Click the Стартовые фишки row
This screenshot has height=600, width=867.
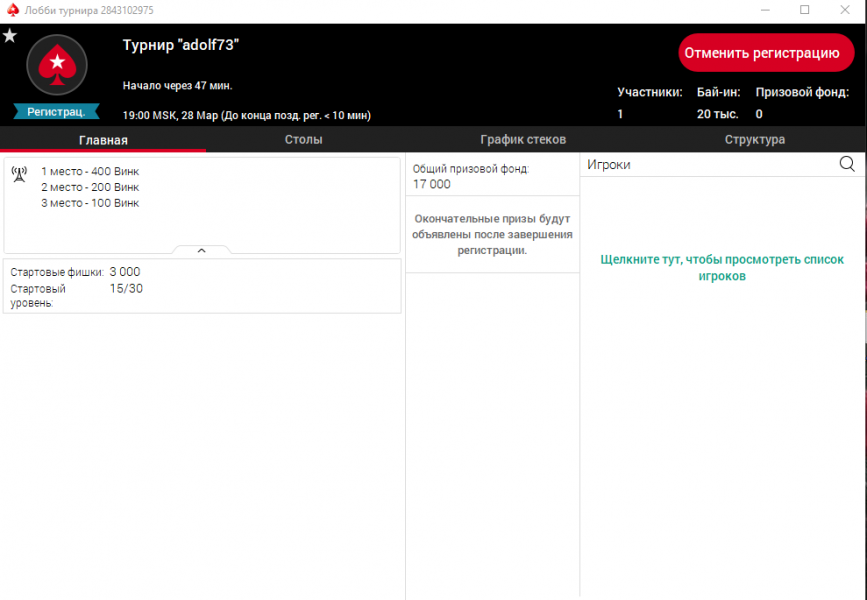pyautogui.click(x=76, y=272)
